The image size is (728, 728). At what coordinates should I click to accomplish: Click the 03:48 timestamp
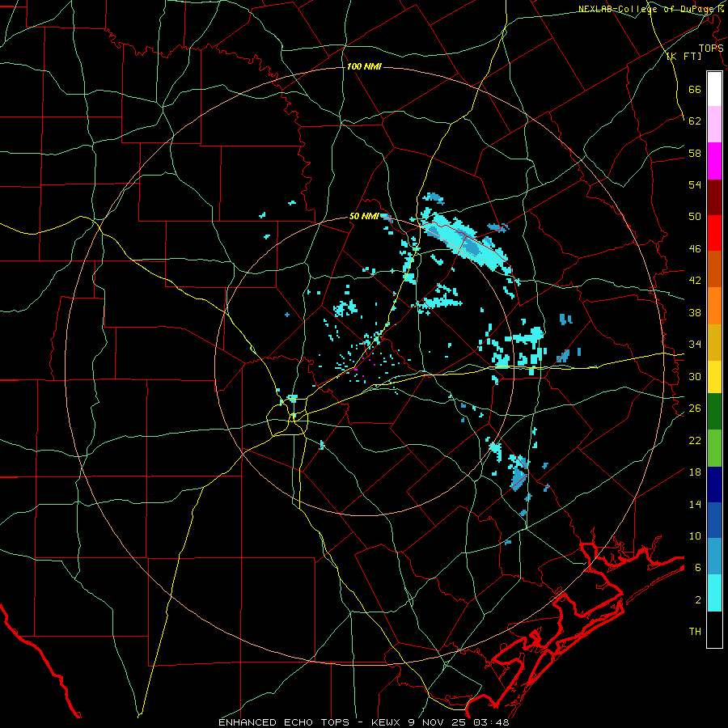coord(491,722)
